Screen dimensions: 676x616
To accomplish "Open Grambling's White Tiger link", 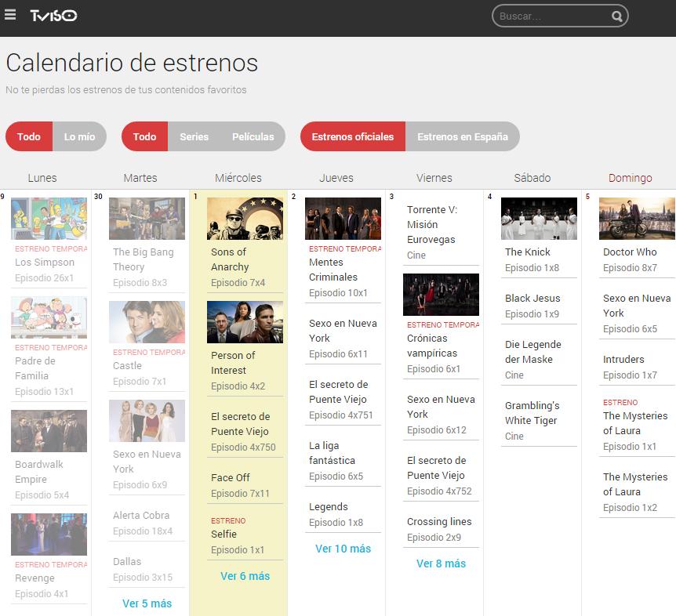I will pos(532,413).
